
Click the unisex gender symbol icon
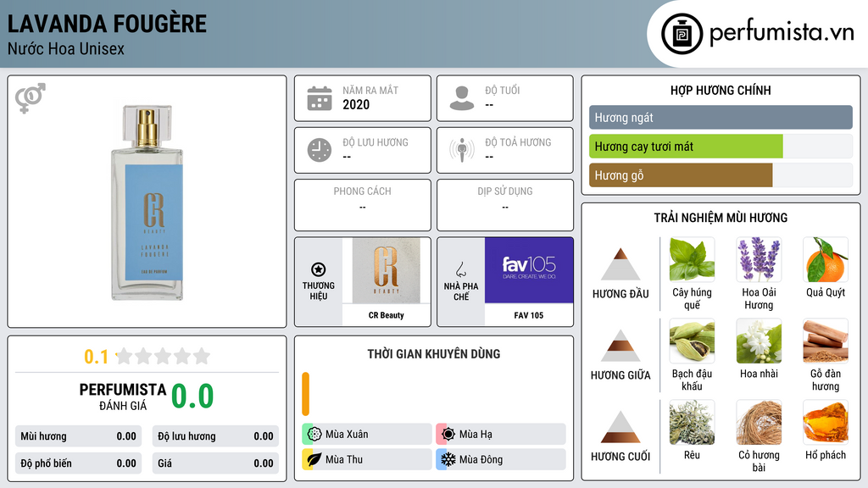tap(31, 98)
